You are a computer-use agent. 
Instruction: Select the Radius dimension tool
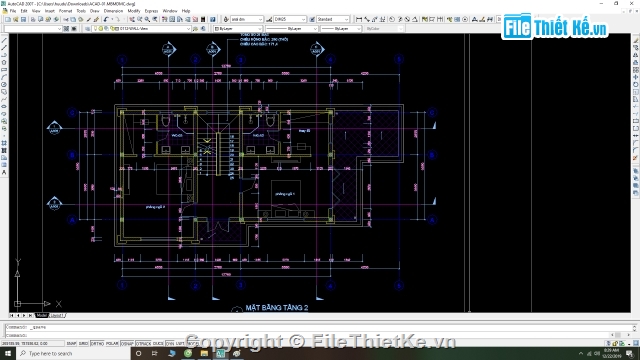point(392,19)
